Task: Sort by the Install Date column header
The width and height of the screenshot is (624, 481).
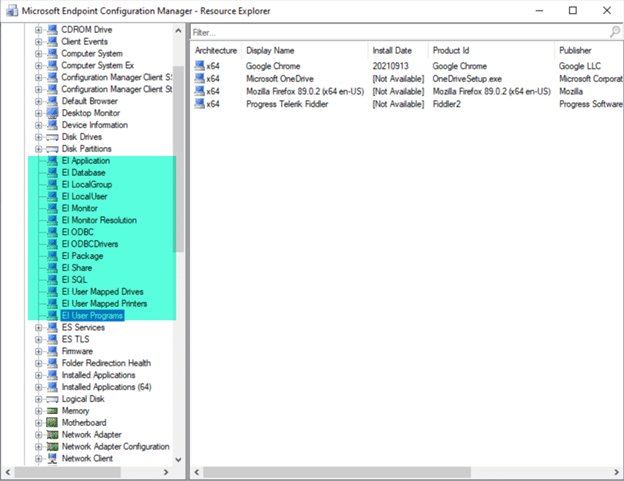Action: (x=398, y=51)
